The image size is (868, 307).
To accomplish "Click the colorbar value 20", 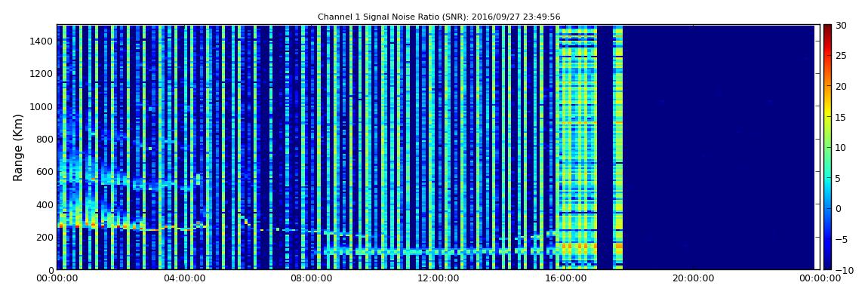I will [842, 86].
